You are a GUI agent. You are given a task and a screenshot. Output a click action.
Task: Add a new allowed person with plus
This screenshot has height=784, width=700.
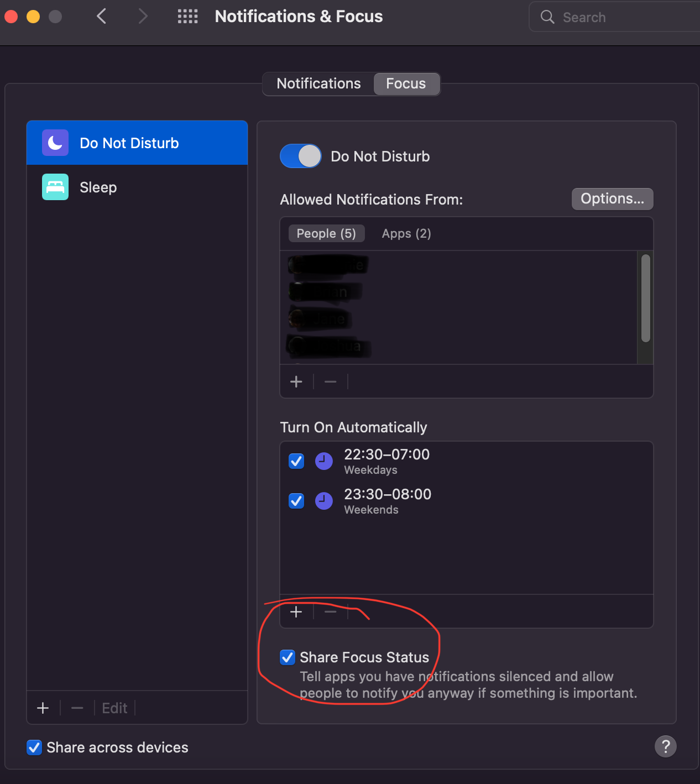point(296,382)
